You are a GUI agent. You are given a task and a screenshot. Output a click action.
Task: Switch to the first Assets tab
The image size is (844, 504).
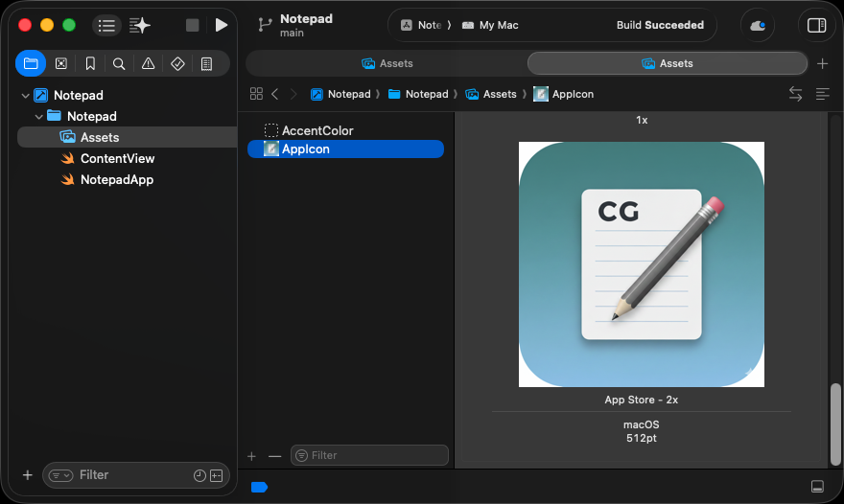[x=387, y=63]
